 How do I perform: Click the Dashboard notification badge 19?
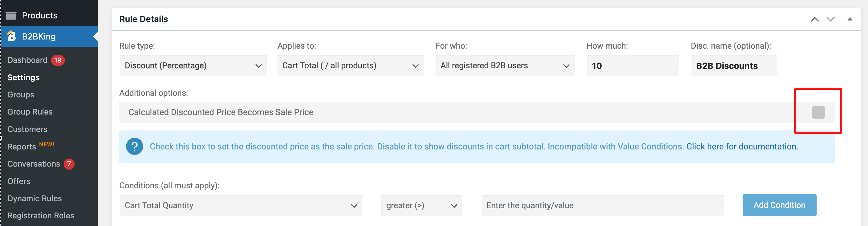click(58, 60)
